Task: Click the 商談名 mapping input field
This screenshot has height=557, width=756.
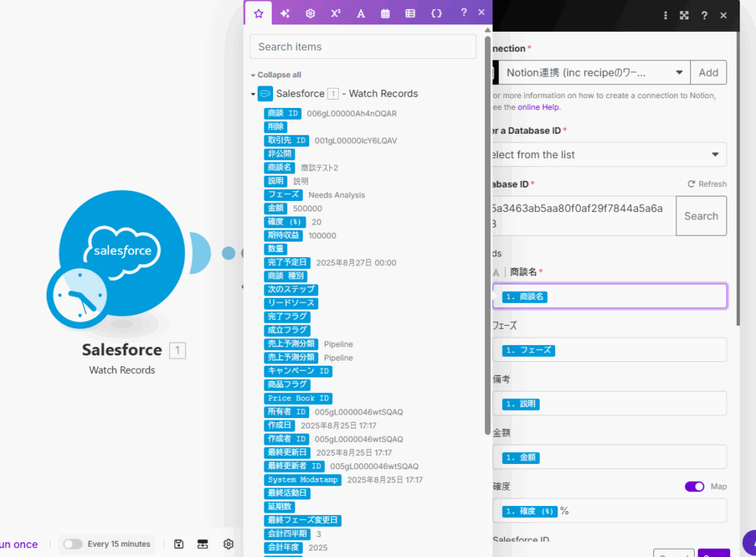Action: click(x=609, y=296)
